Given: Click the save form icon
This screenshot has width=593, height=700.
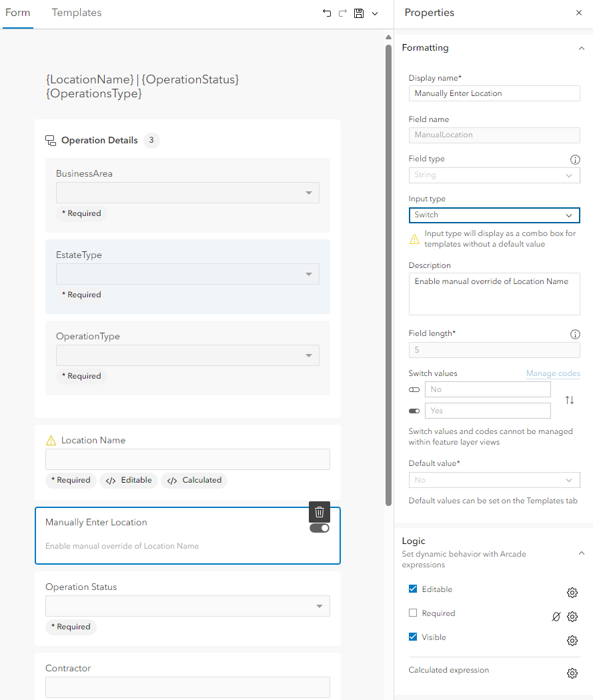Looking at the screenshot, I should (x=359, y=13).
